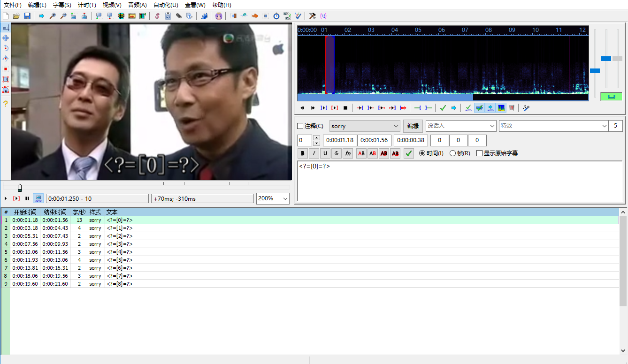Select the drag subtitles move tool
This screenshot has height=364, width=628.
tap(6, 38)
